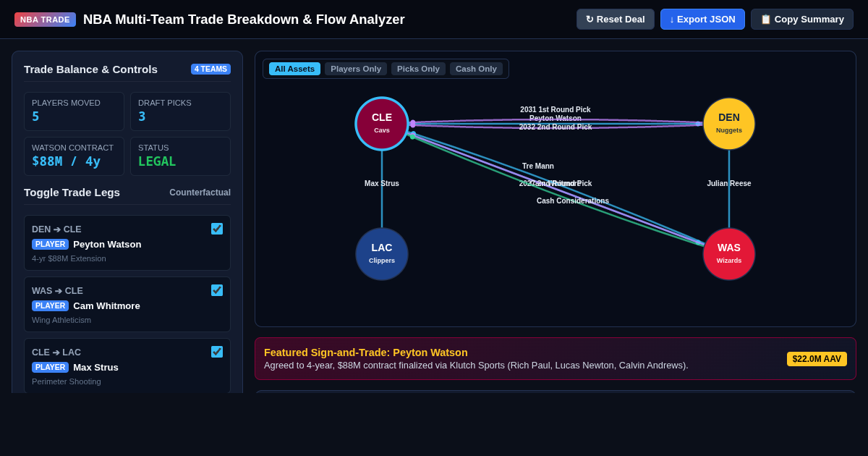Click the Peyton Watson graph label

click(x=556, y=119)
